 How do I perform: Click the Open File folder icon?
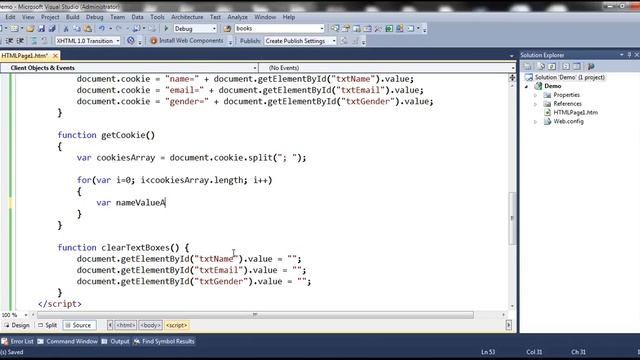coord(30,29)
